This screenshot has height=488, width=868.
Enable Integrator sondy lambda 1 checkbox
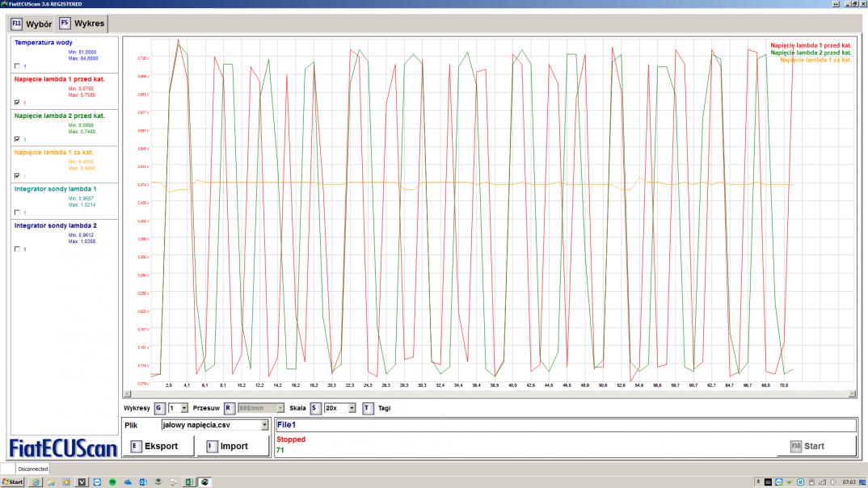pos(18,212)
